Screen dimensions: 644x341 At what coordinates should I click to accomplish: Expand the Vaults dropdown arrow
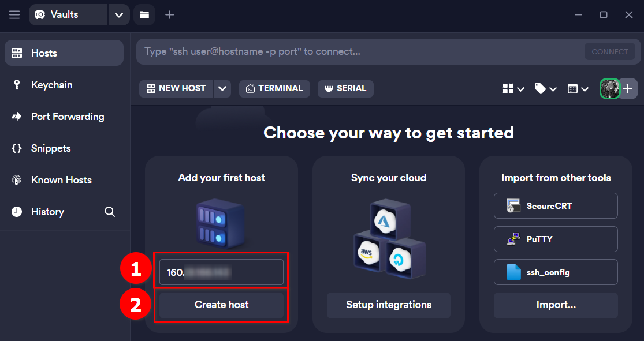(119, 15)
